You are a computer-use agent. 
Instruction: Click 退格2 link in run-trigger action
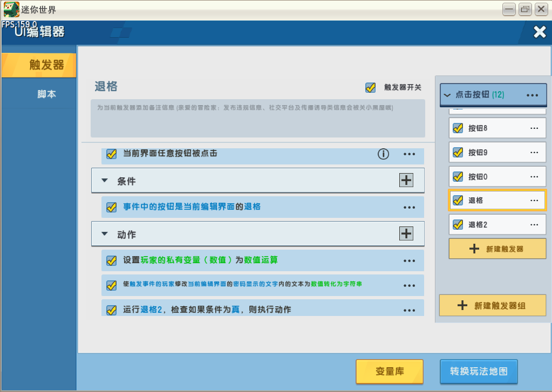(151, 310)
